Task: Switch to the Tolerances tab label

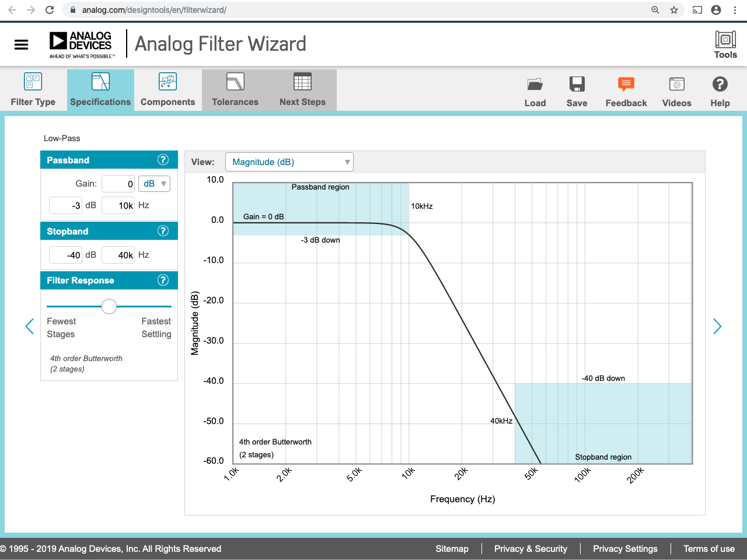Action: (235, 102)
